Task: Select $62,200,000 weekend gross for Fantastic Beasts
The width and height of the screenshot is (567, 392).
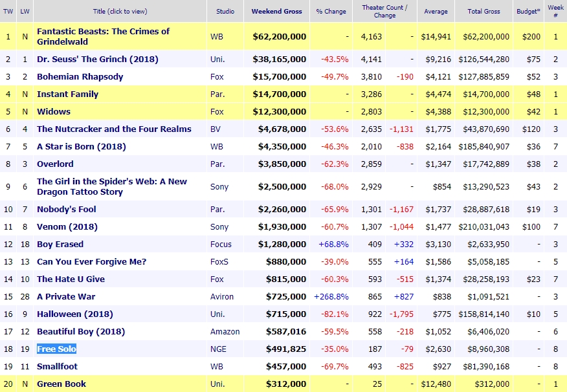Action: pyautogui.click(x=280, y=36)
